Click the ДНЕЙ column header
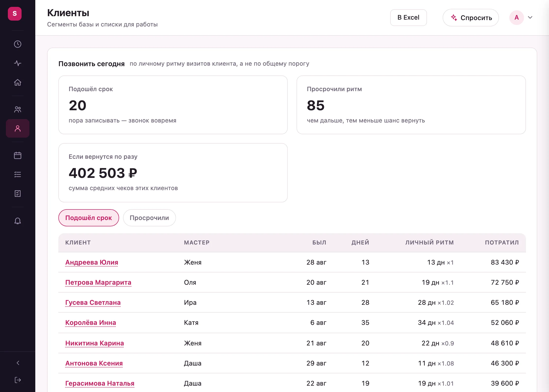The width and height of the screenshot is (549, 392). (x=360, y=243)
